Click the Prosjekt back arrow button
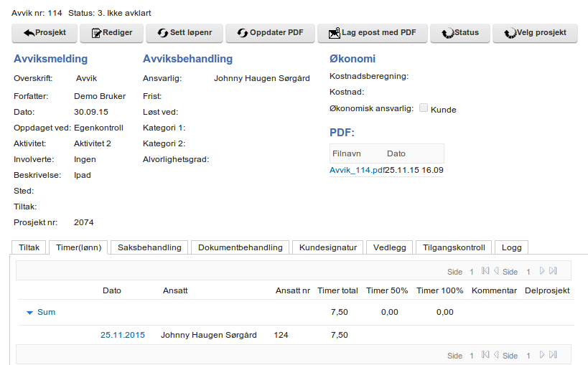Viewport: 588px width, 365px height. click(45, 33)
